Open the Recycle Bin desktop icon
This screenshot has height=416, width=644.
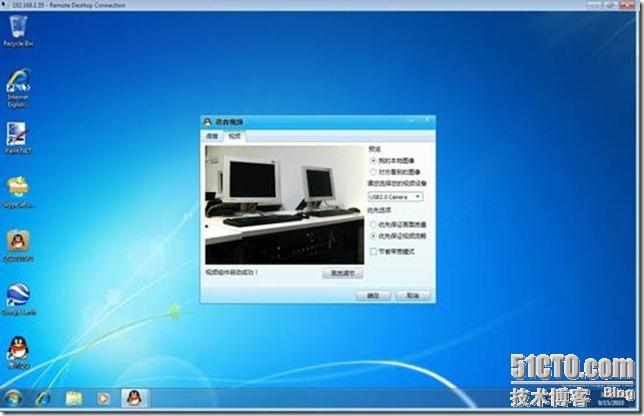coord(18,31)
